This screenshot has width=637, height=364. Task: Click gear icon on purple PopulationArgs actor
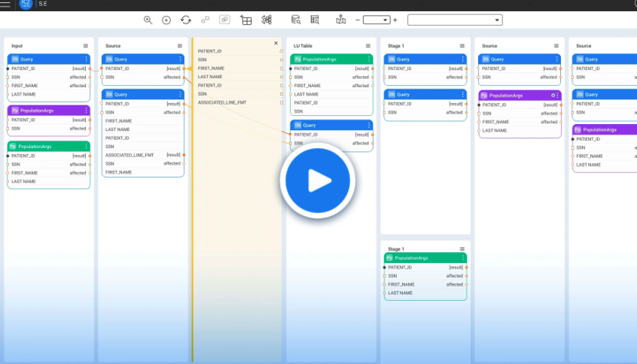[553, 96]
